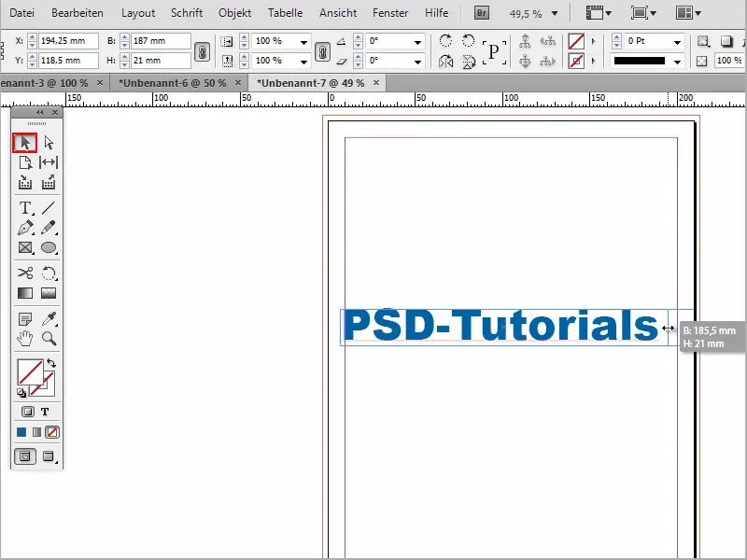
Task: Select the Line tool
Action: (x=49, y=208)
